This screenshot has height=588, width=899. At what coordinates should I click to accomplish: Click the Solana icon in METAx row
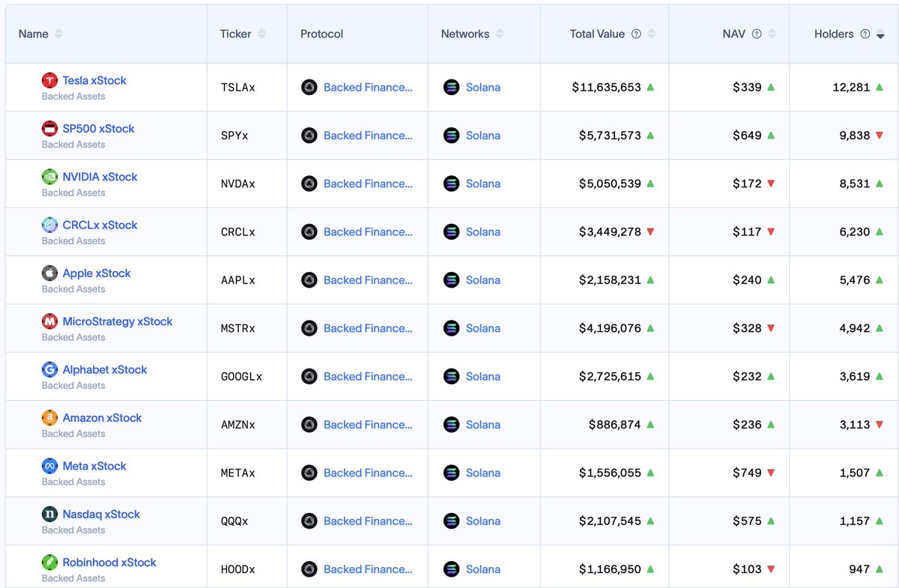(x=451, y=473)
